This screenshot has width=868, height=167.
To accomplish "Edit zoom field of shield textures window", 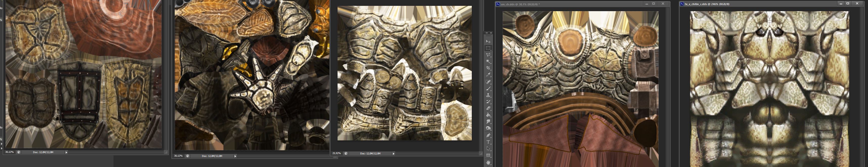I will 9,152.
